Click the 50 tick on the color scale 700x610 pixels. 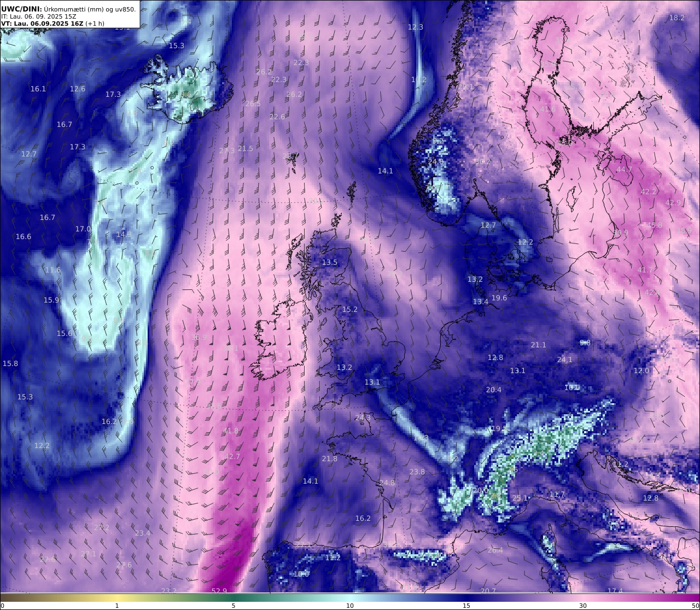click(696, 606)
